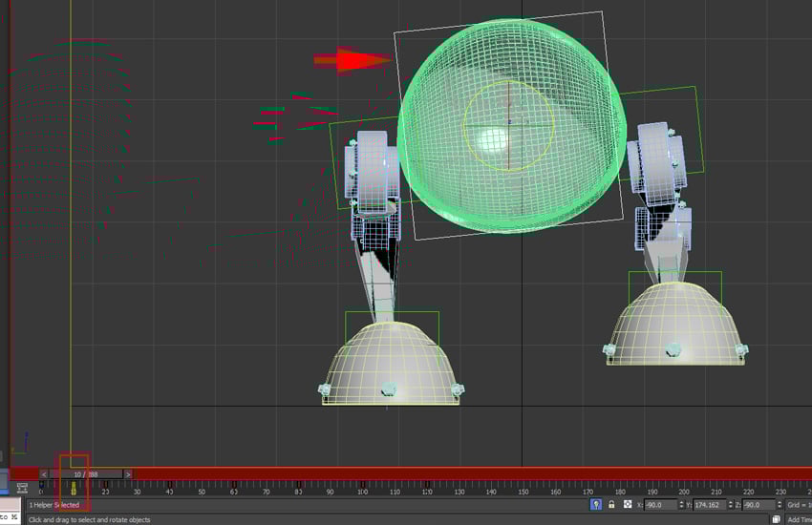This screenshot has width=812, height=525.
Task: Click the time slider's previous frame arrow
Action: coord(44,473)
